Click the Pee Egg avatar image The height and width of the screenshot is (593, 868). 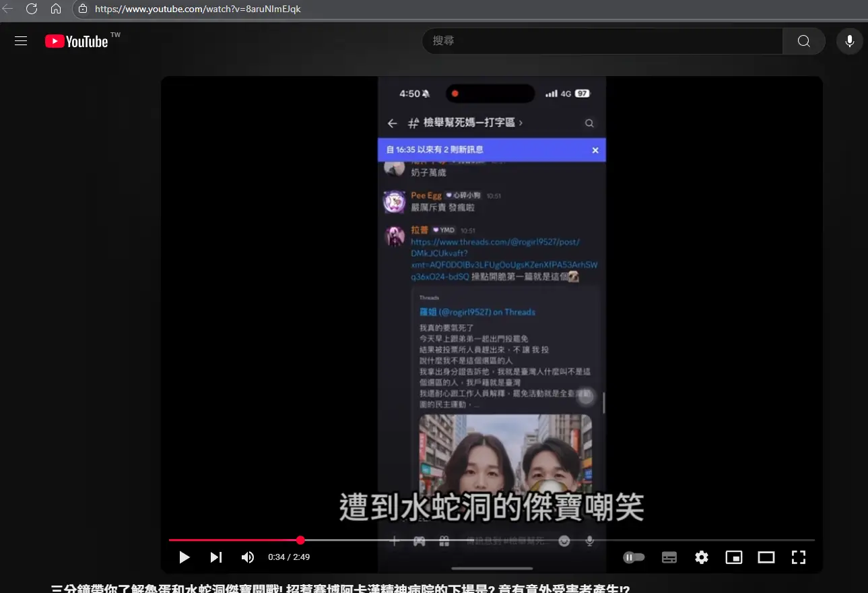[x=394, y=202]
